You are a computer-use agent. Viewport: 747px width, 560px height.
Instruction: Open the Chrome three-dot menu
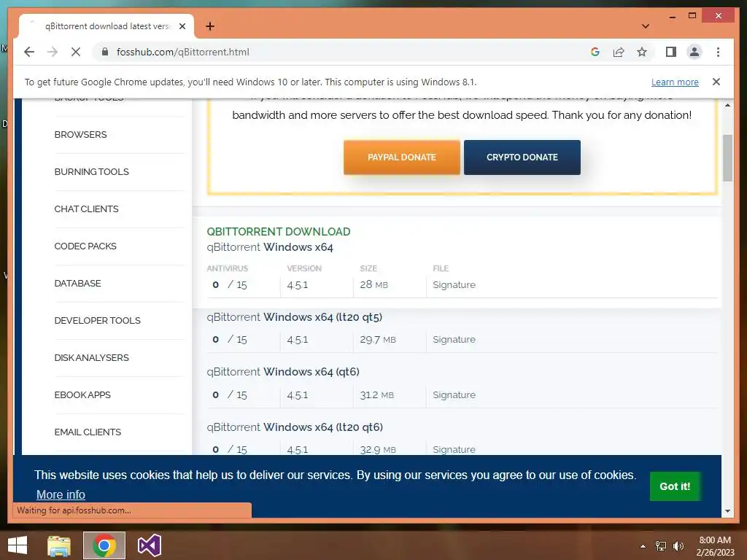(718, 52)
